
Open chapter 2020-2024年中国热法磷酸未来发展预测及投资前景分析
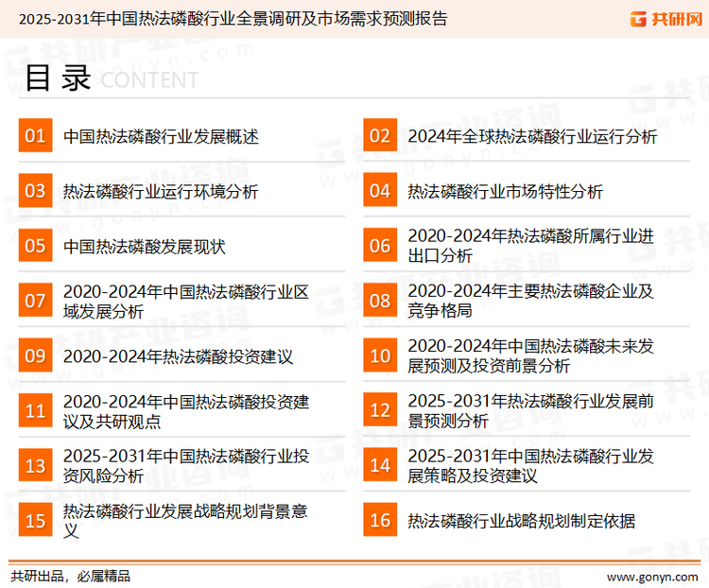click(531, 355)
